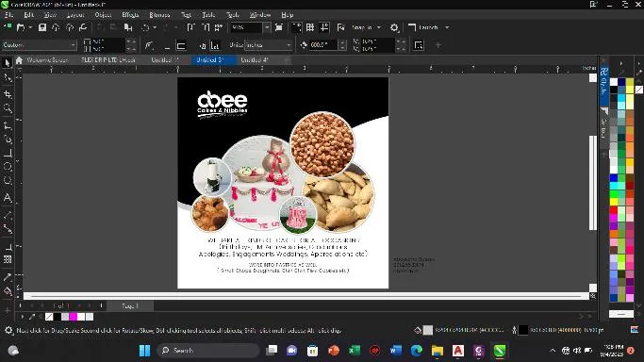Viewport: 644px width, 362px height.
Task: Toggle the show guidelines button
Action: (x=324, y=27)
